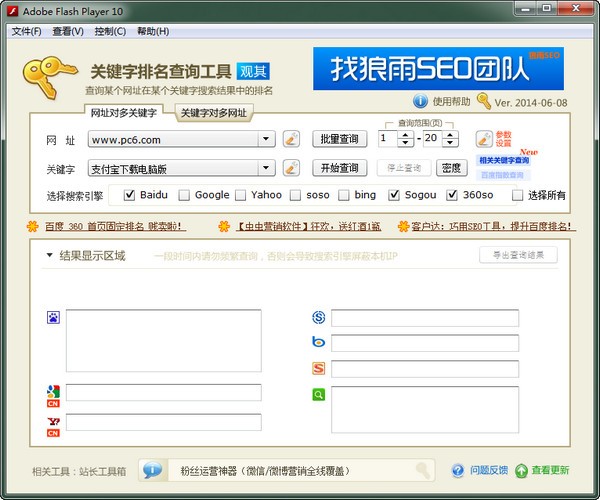This screenshot has height=500, width=600.
Task: Switch to the 关键字对多网址 tab
Action: pyautogui.click(x=214, y=113)
